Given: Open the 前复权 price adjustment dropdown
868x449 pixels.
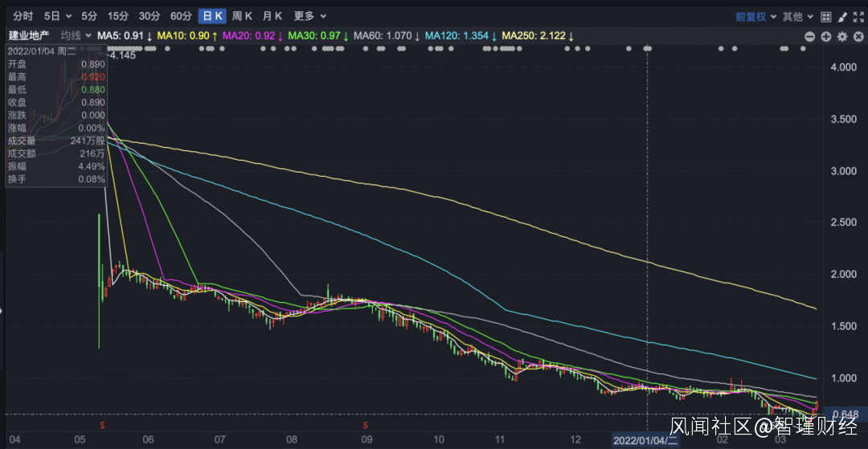Looking at the screenshot, I should coord(755,17).
